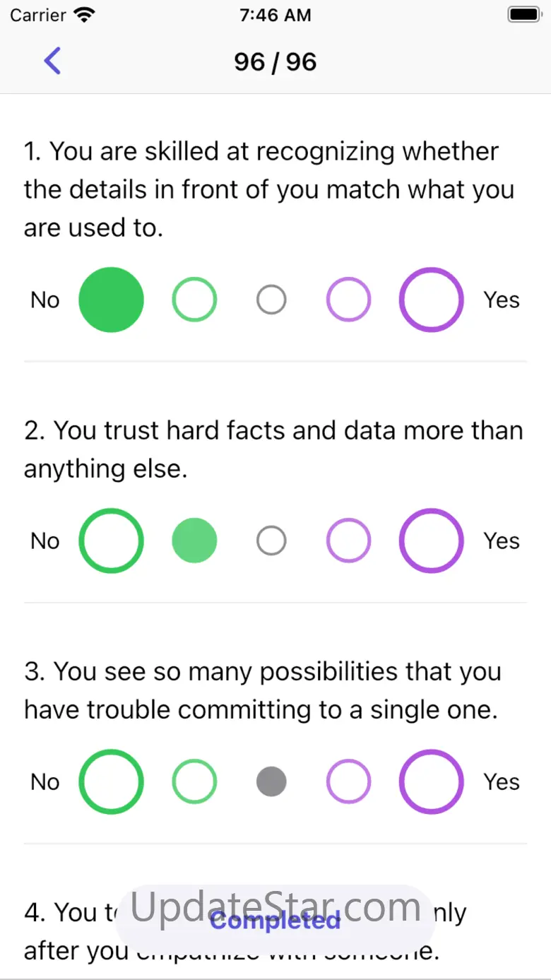Tap the filled light green circle in question 2

click(x=194, y=541)
